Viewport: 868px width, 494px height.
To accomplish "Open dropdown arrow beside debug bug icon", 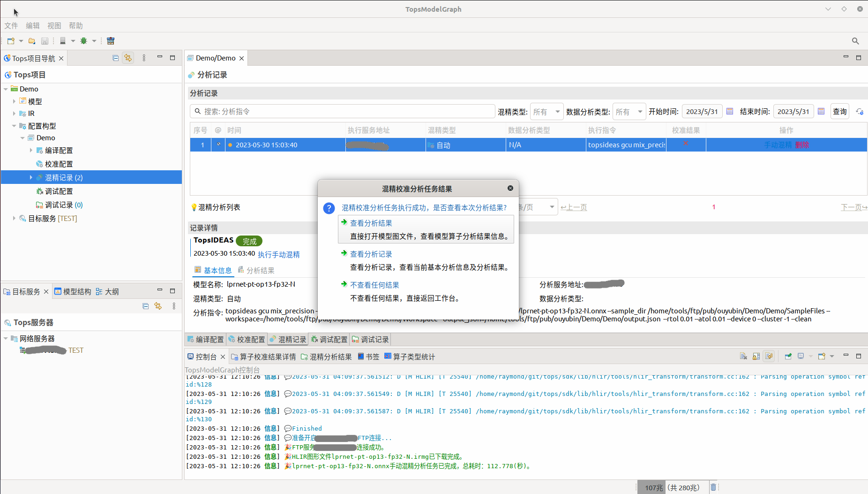I will [x=94, y=41].
